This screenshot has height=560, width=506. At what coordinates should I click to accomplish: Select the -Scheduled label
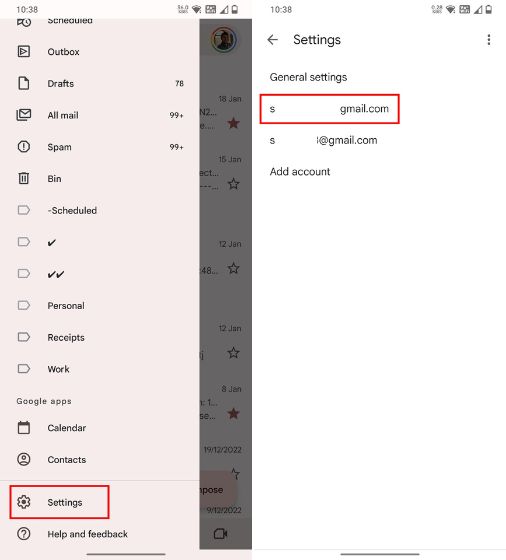click(100, 210)
